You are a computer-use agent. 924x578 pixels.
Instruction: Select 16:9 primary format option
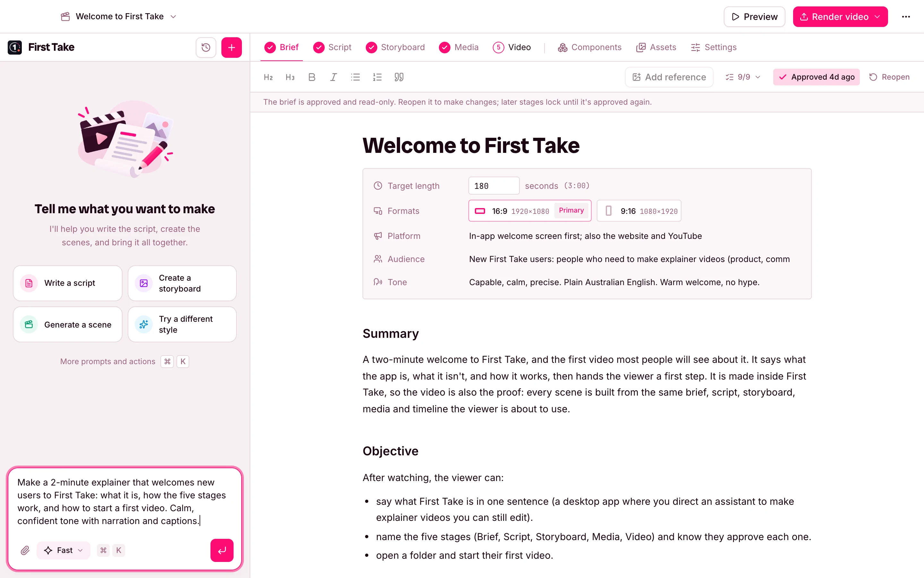pyautogui.click(x=530, y=211)
